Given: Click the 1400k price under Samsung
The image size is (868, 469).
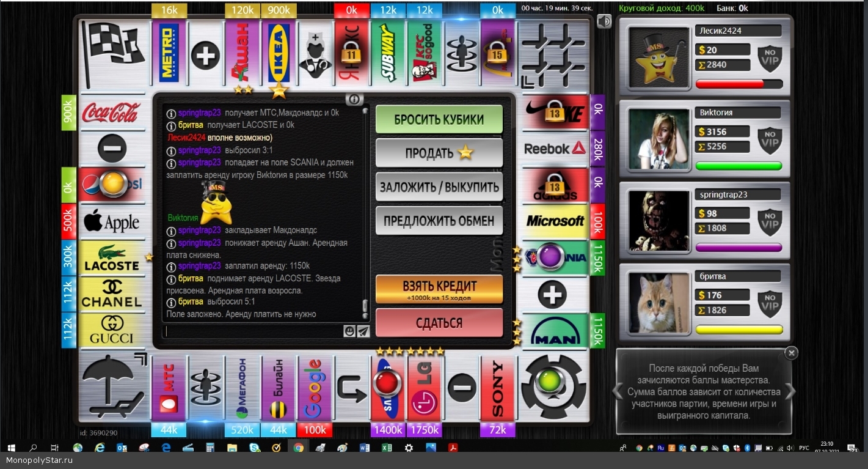Looking at the screenshot, I should 388,430.
